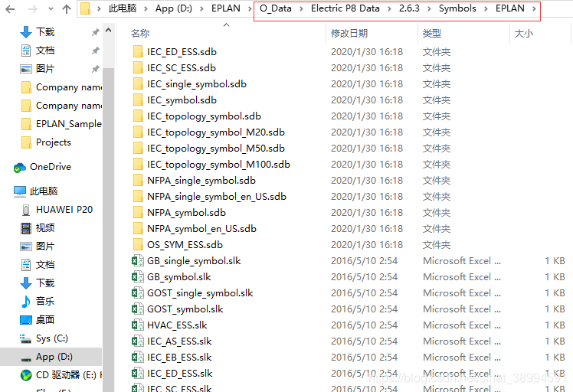
Task: Select the IEC_symbol.sdb folder icon
Action: [x=138, y=100]
